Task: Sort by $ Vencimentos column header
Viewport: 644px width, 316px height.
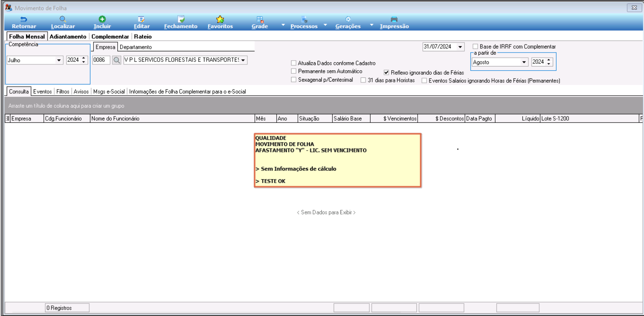Action: [394, 119]
